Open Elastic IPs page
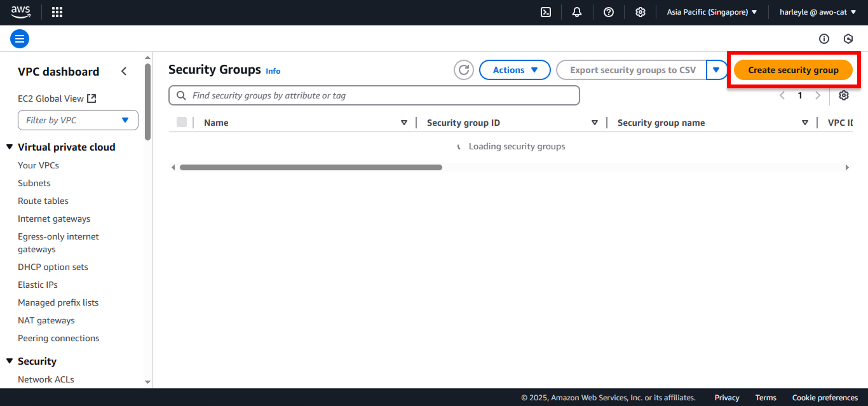This screenshot has height=406, width=868. click(x=37, y=285)
